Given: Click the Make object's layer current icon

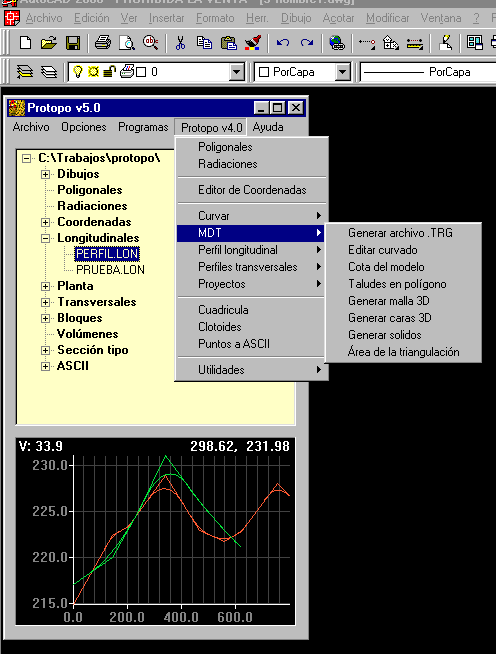Looking at the screenshot, I should point(25,72).
